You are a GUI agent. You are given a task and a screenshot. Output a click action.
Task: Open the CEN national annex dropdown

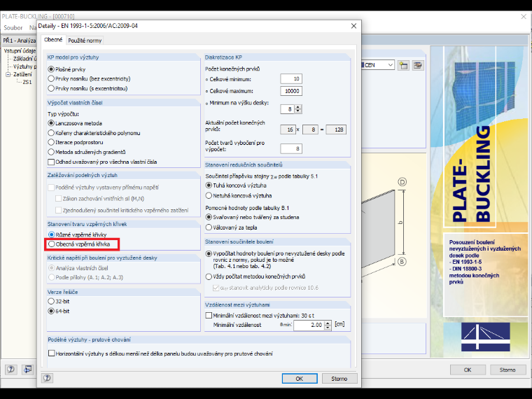point(390,65)
